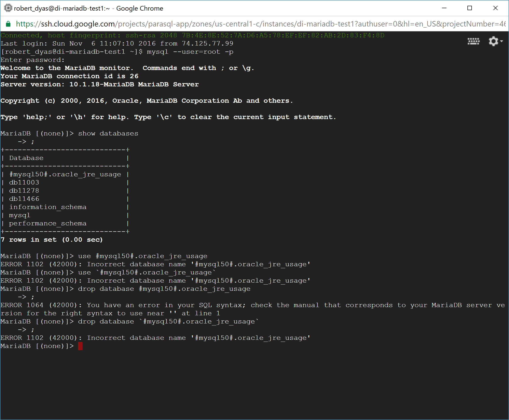Click the secure padlock icon
This screenshot has height=420, width=509.
click(x=8, y=24)
